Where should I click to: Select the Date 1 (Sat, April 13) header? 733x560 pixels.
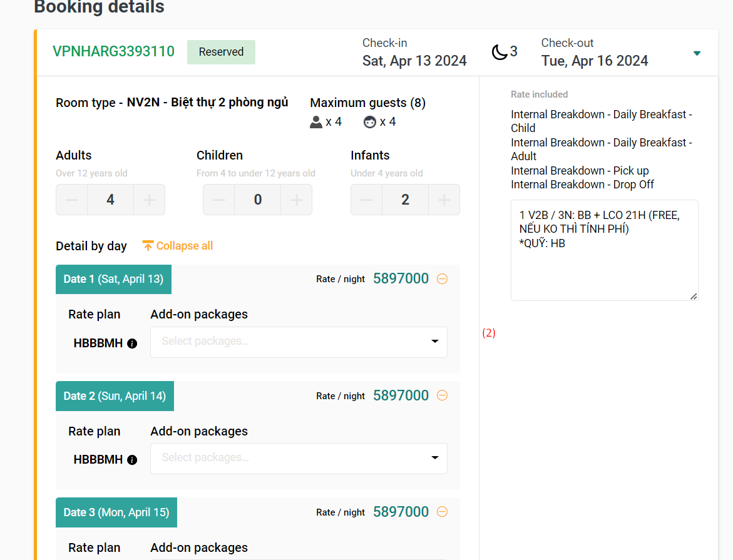pos(113,279)
